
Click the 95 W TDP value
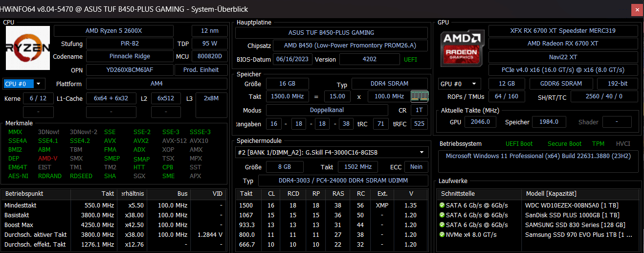[x=209, y=44]
